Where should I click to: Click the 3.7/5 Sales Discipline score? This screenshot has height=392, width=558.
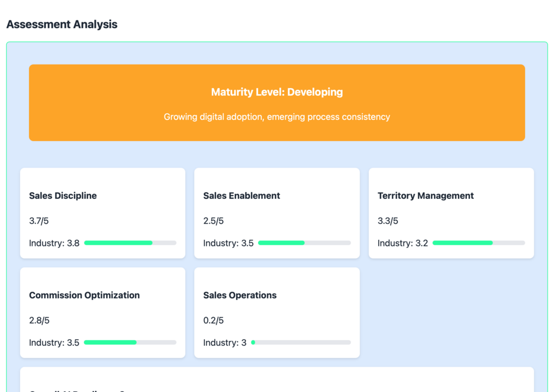pos(39,221)
